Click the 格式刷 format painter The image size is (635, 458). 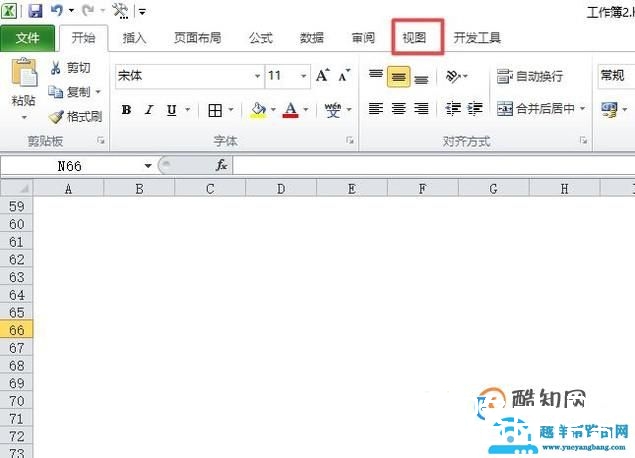75,117
